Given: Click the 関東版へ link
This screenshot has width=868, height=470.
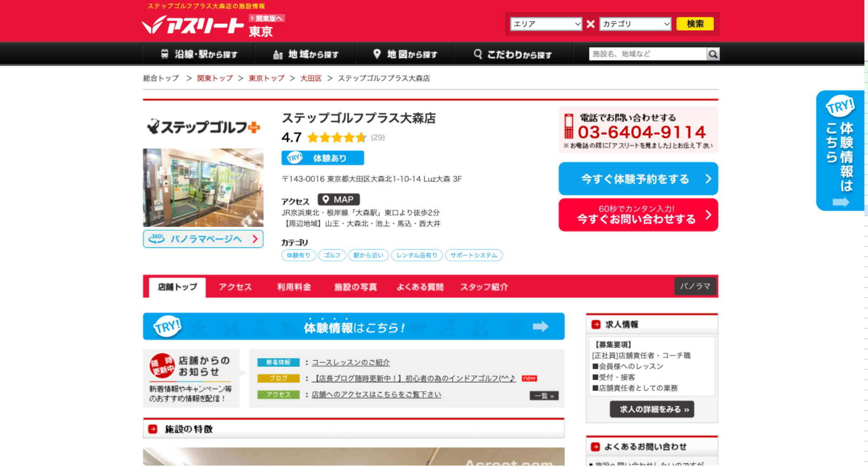Looking at the screenshot, I should point(267,19).
